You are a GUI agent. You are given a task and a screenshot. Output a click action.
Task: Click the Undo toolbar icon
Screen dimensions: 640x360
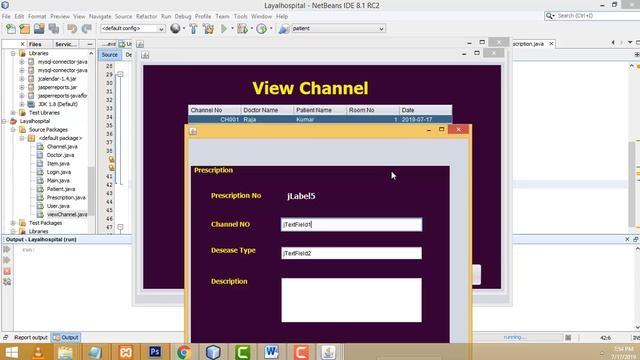click(72, 29)
